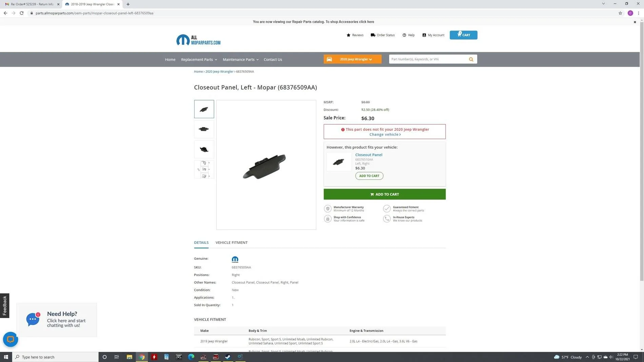Open the Closeout Panel suggested product link
The width and height of the screenshot is (644, 362).
click(x=369, y=155)
